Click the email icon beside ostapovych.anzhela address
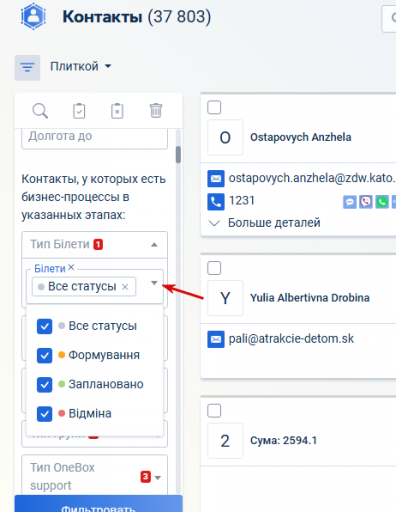396x512 pixels. (216, 179)
